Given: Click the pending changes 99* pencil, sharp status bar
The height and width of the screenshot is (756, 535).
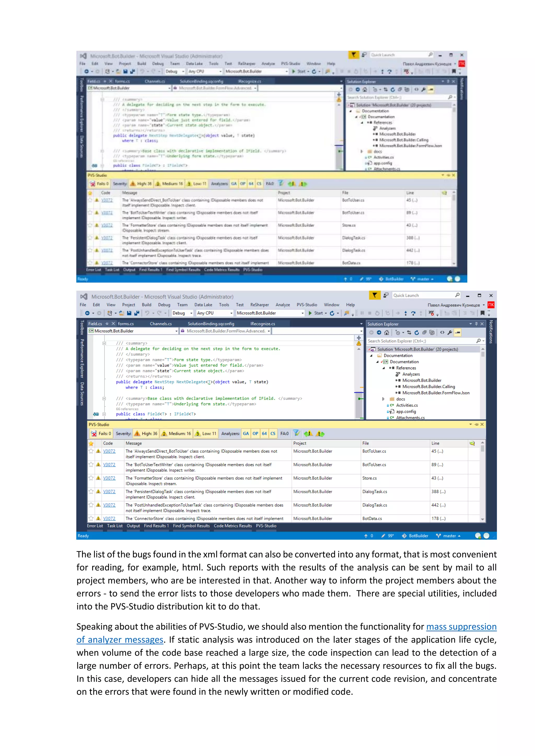Looking at the screenshot, I should click(387, 536).
